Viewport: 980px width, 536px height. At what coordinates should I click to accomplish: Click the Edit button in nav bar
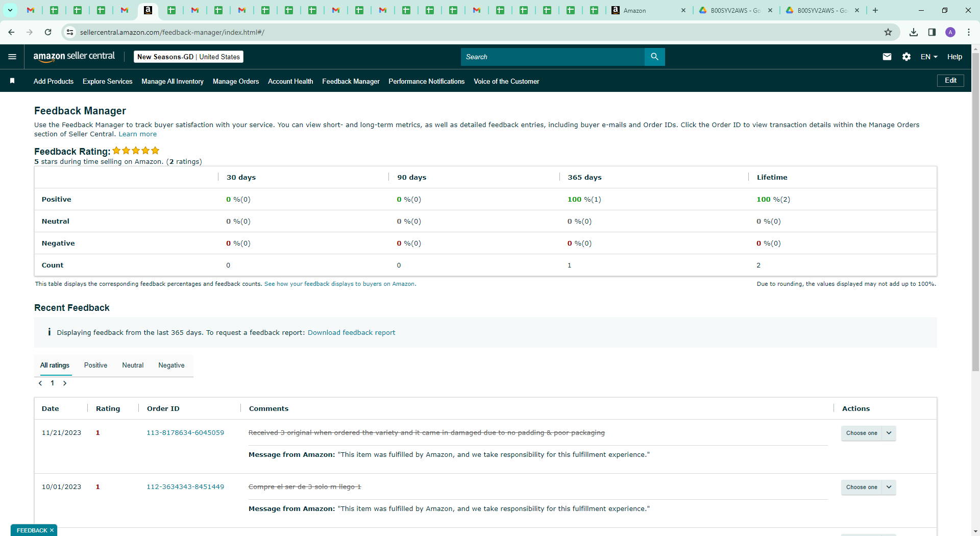950,81
